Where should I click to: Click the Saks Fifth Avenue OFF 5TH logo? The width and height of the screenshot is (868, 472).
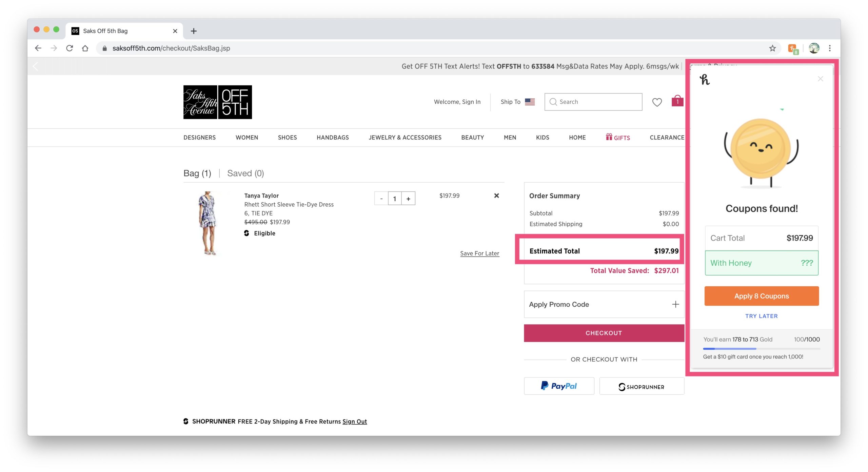218,102
